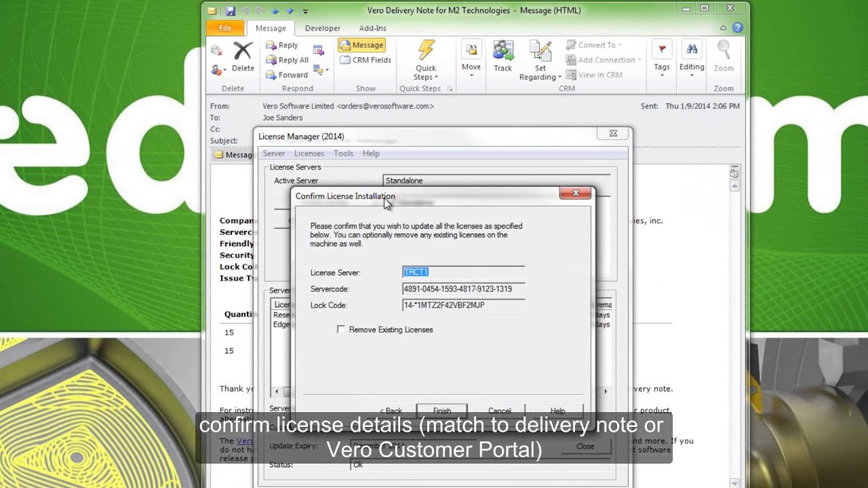The image size is (868, 488).
Task: Click the Servercode field 4891-0454-1593-4817-9123-1319
Action: point(463,289)
